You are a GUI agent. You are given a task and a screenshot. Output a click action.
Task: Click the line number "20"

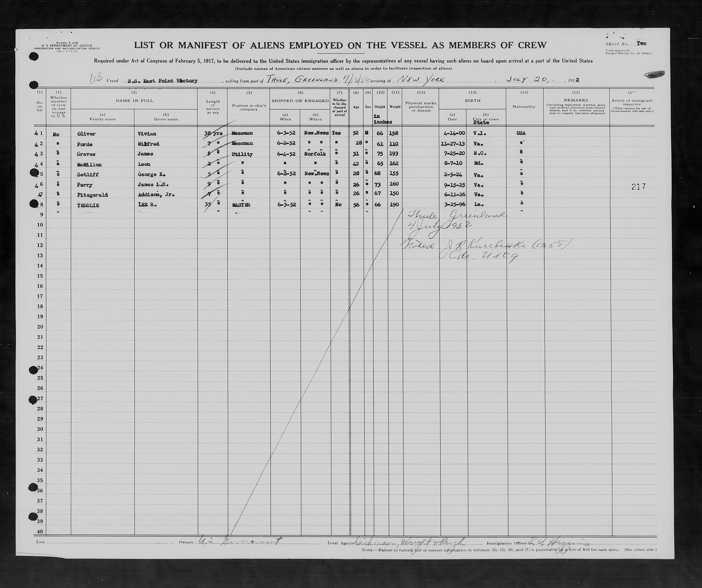point(40,327)
